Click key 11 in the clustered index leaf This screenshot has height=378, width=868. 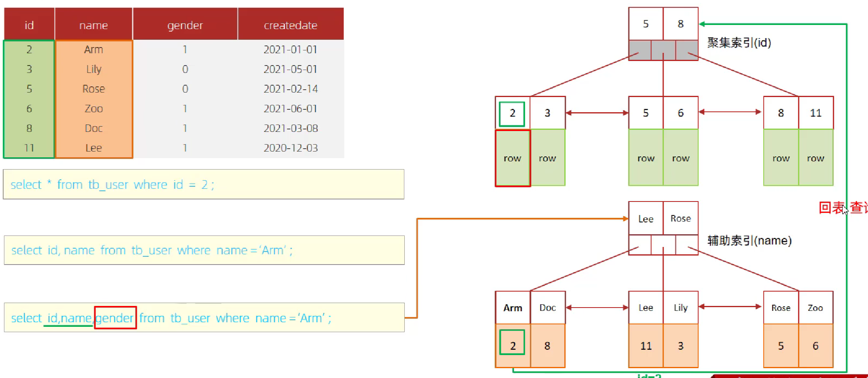pyautogui.click(x=816, y=113)
